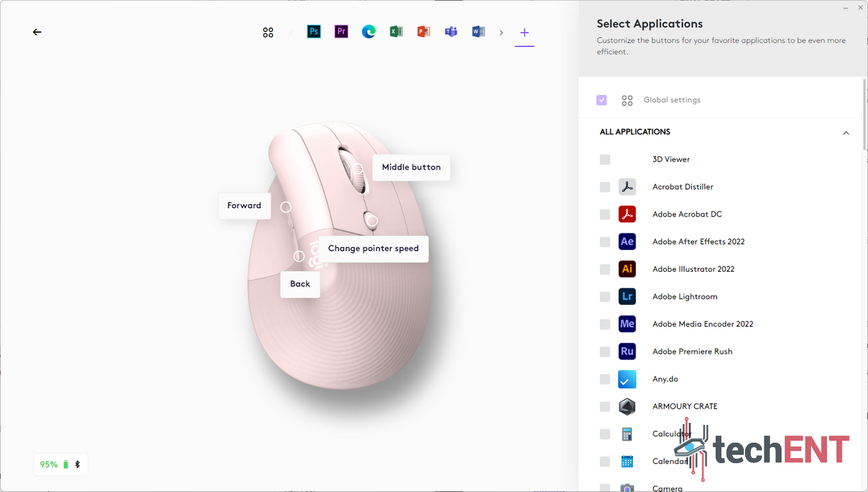Select the Word application profile icon
868x492 pixels.
pos(478,32)
